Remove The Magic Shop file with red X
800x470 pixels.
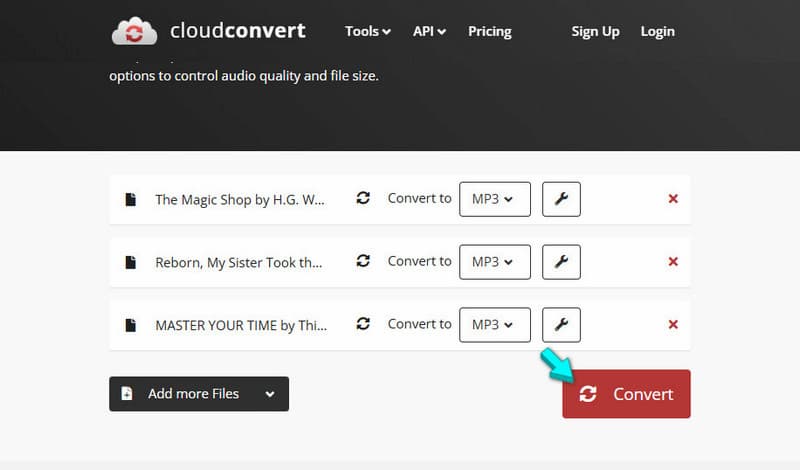tap(673, 199)
